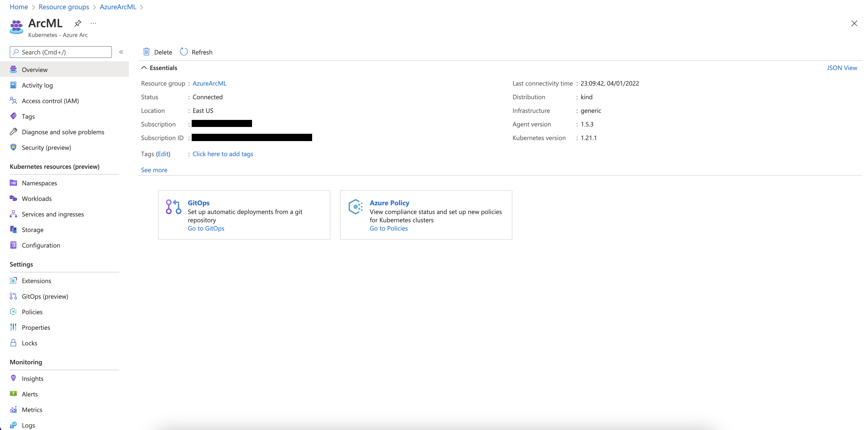Click the Delete trash icon
The width and height of the screenshot is (868, 430).
(x=146, y=52)
